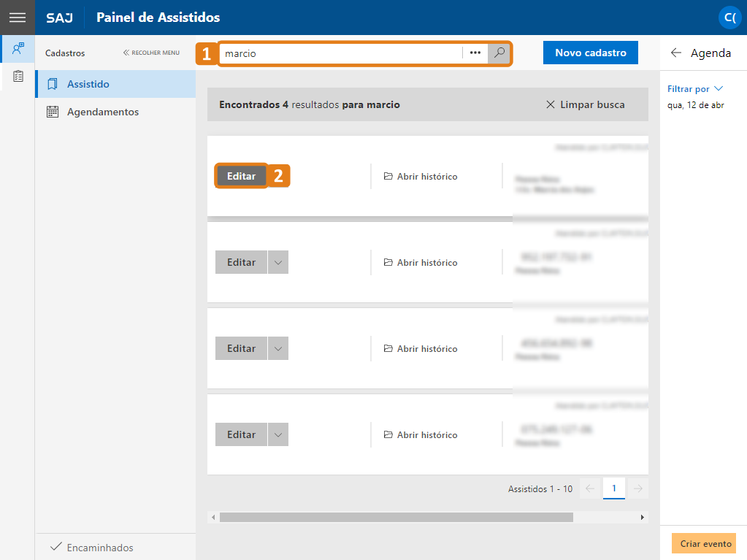Open advanced search options ellipsis

coord(475,53)
